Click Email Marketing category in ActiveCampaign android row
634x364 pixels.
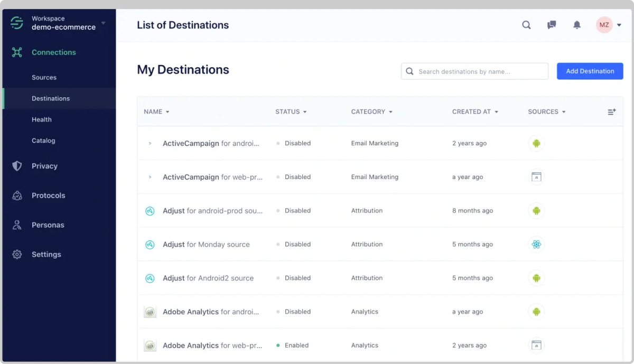375,143
